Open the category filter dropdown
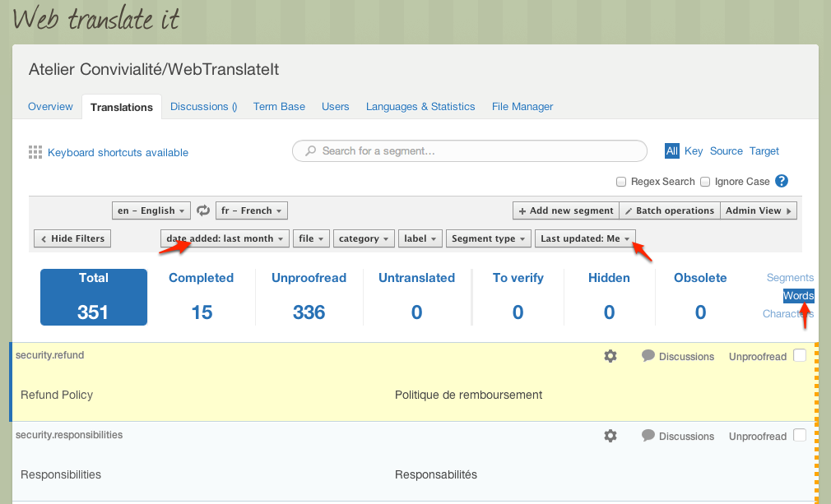 [364, 238]
